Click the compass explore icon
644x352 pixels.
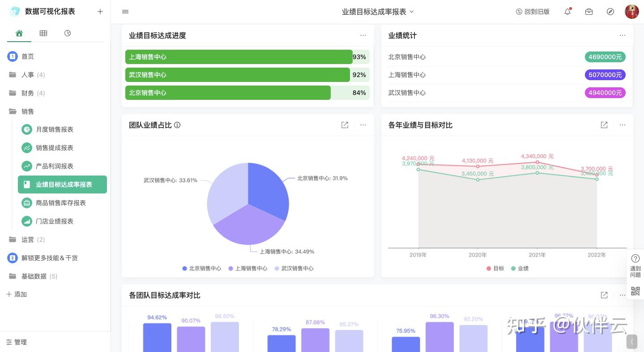tap(610, 12)
